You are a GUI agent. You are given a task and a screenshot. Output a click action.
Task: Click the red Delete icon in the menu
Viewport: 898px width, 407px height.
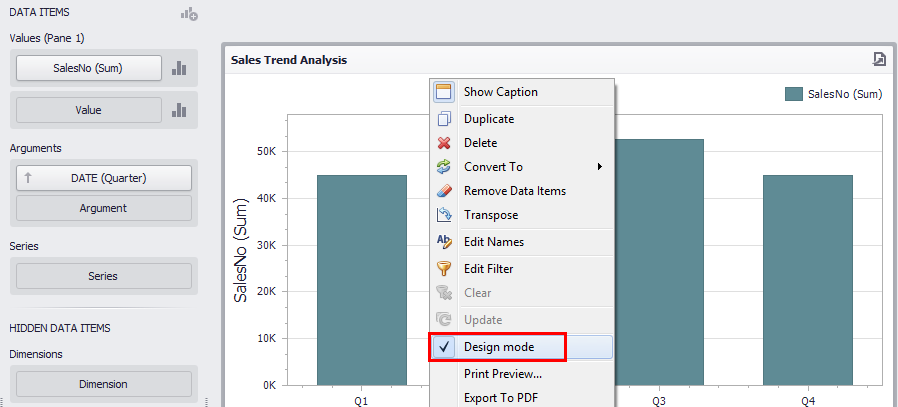click(x=445, y=143)
